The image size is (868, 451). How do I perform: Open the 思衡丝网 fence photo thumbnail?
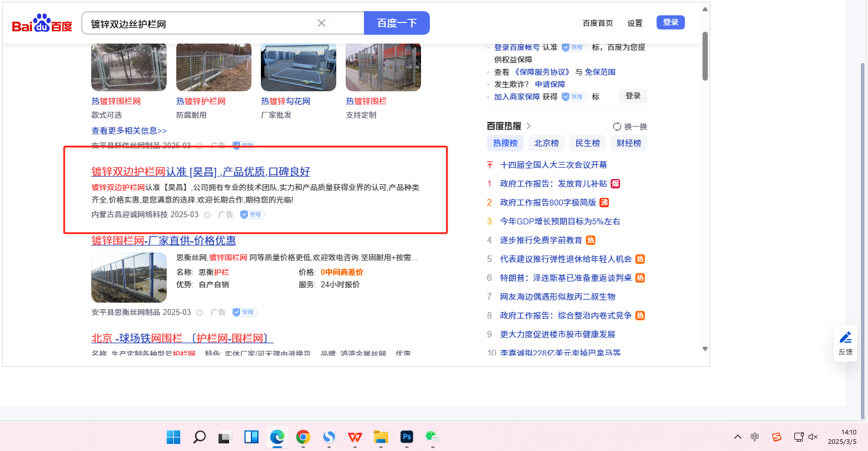click(129, 278)
